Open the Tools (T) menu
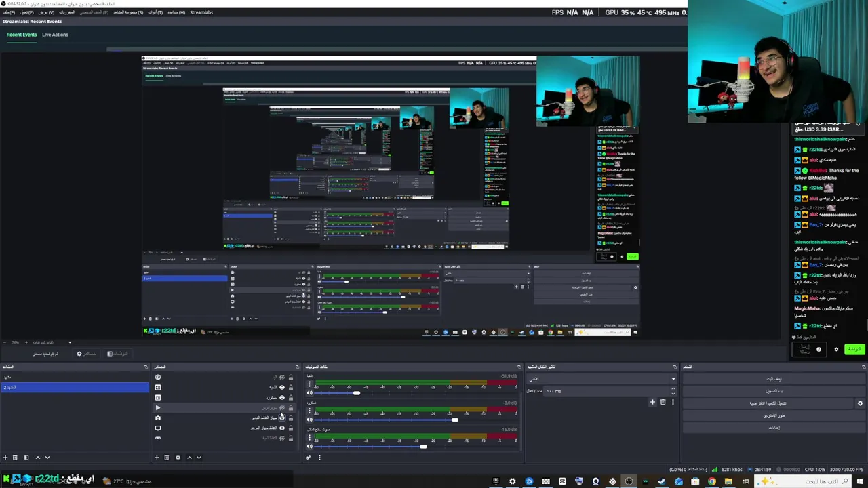Screen dimensions: 868x488 pyautogui.click(x=155, y=12)
